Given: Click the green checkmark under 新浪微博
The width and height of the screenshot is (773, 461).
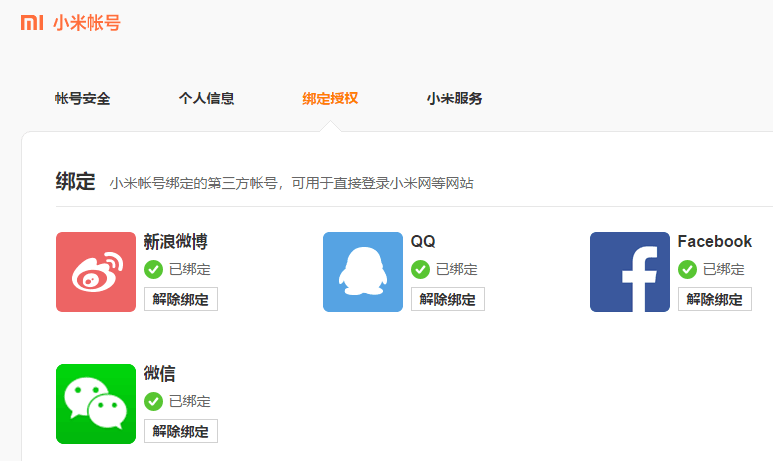Looking at the screenshot, I should tap(153, 269).
